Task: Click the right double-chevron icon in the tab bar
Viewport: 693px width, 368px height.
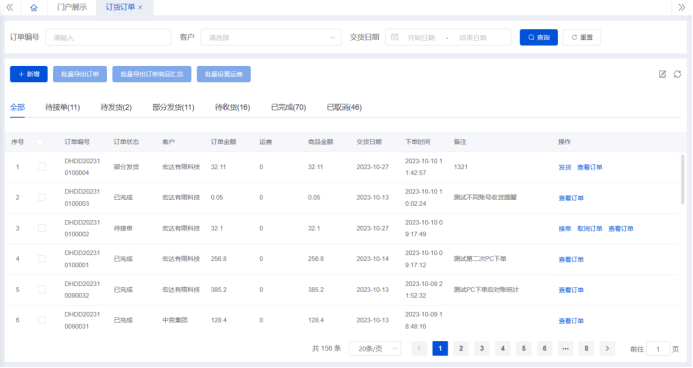Action: 682,8
